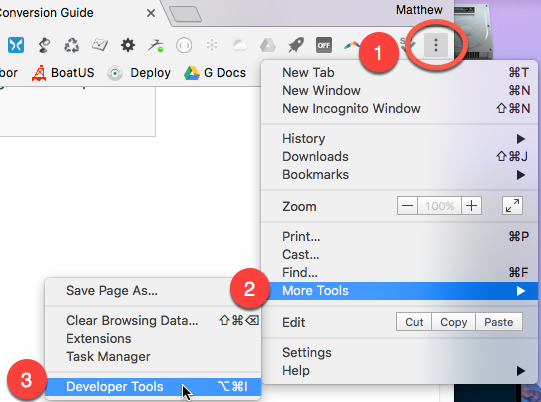Click the blue X-shaped extension icon

[x=16, y=45]
